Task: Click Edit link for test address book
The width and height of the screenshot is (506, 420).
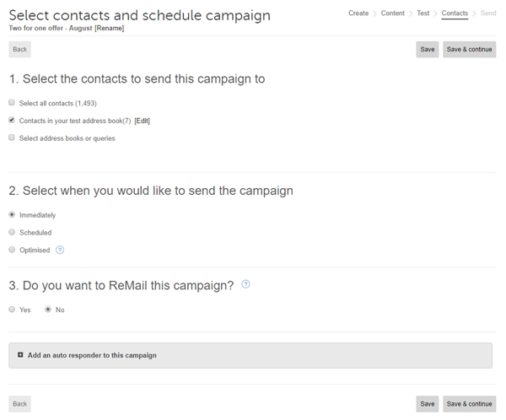Action: click(143, 121)
